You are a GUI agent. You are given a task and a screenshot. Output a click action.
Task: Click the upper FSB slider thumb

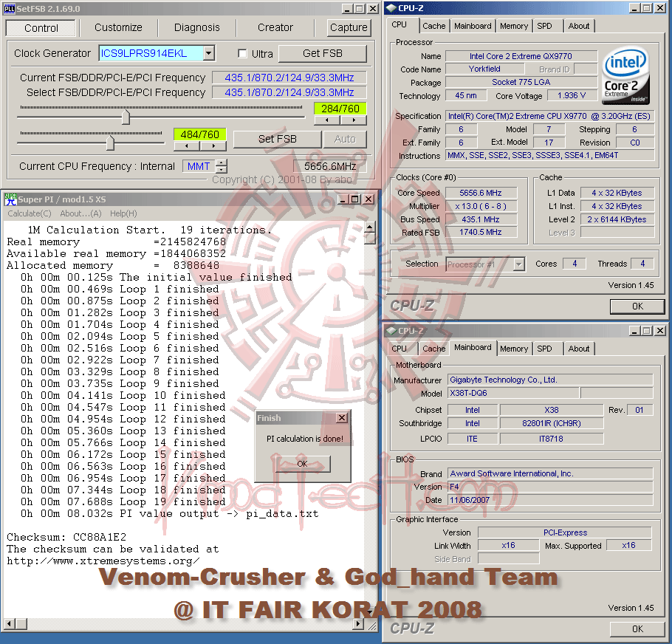(126, 117)
